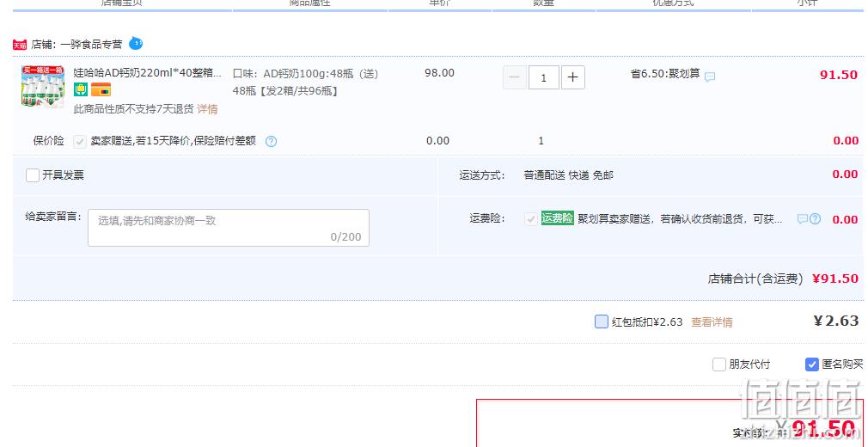
Task: Click the unit price 98.00
Action: (439, 73)
